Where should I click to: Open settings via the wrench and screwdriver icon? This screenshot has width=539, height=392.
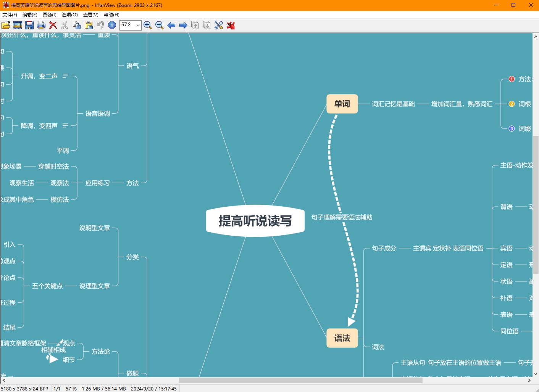coord(219,26)
